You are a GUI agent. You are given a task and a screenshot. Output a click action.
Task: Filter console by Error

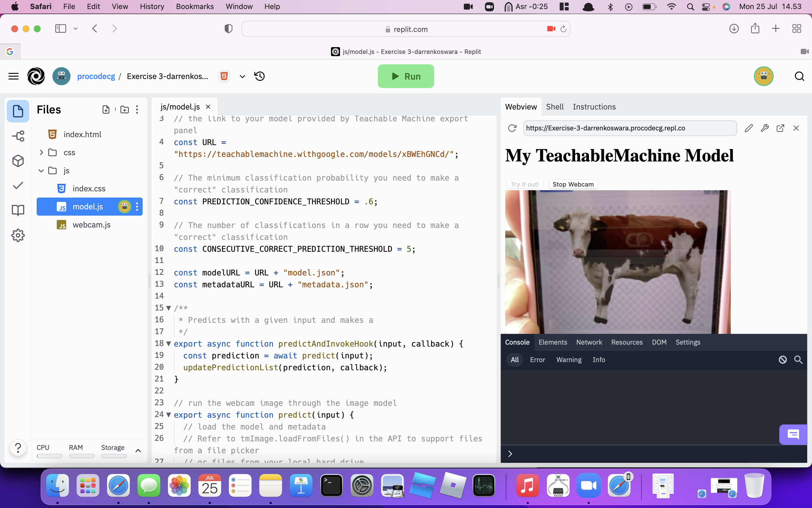(x=537, y=360)
